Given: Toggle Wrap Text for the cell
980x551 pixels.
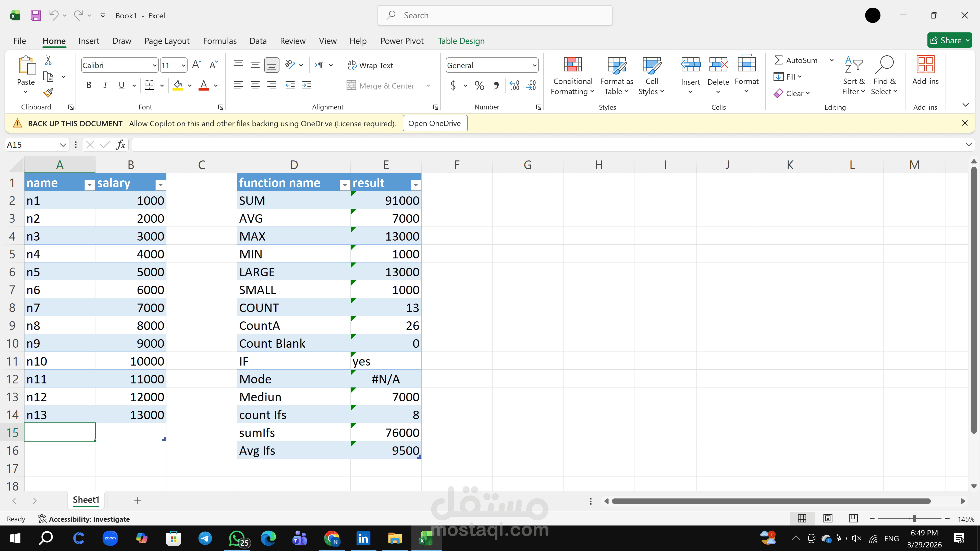Looking at the screenshot, I should pyautogui.click(x=370, y=65).
